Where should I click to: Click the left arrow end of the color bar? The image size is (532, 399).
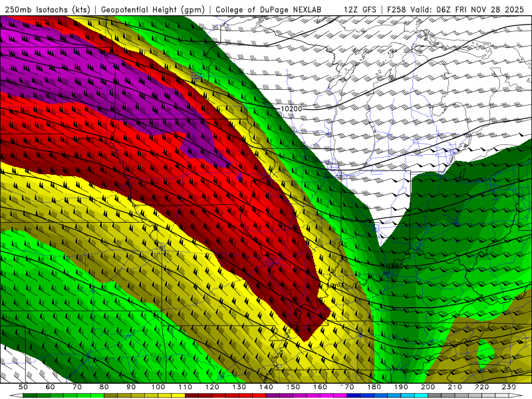pos(16,395)
